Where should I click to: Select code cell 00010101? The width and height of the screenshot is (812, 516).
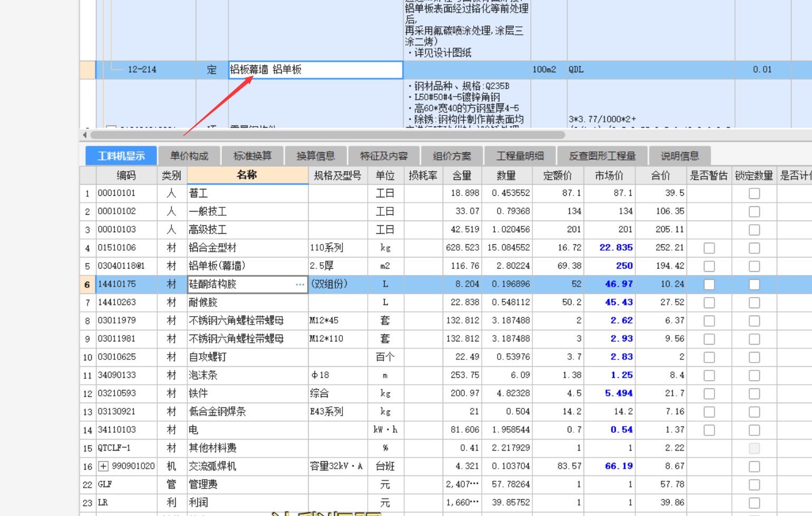click(126, 193)
